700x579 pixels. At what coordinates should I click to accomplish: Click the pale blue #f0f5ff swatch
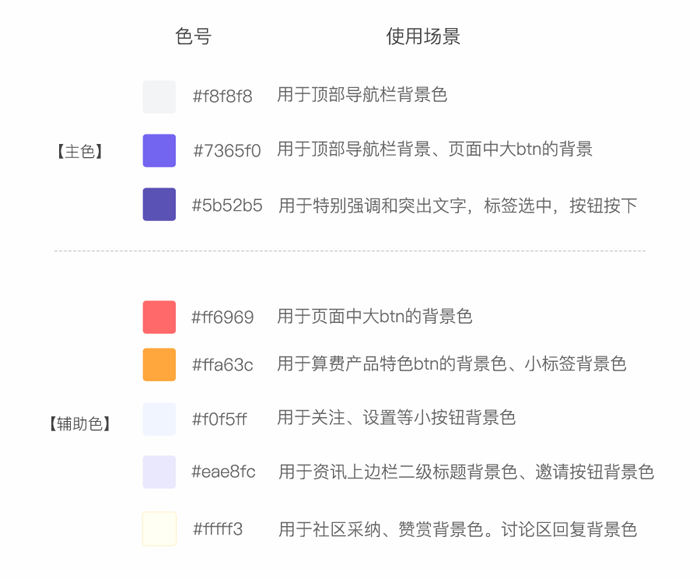(x=159, y=419)
